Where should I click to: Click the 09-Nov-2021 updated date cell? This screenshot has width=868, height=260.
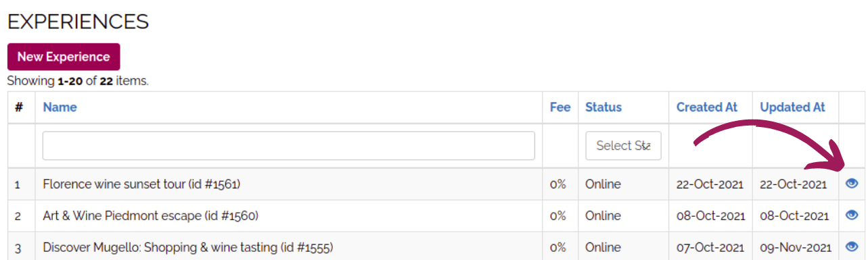[794, 248]
